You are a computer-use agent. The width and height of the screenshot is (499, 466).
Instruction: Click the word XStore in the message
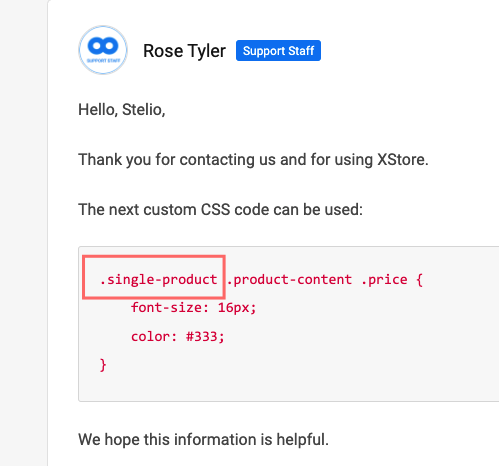pyautogui.click(x=402, y=159)
